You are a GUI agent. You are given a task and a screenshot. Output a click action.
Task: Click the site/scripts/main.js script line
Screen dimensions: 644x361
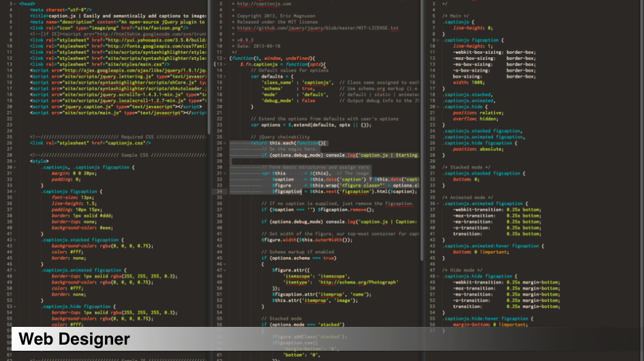(x=117, y=113)
